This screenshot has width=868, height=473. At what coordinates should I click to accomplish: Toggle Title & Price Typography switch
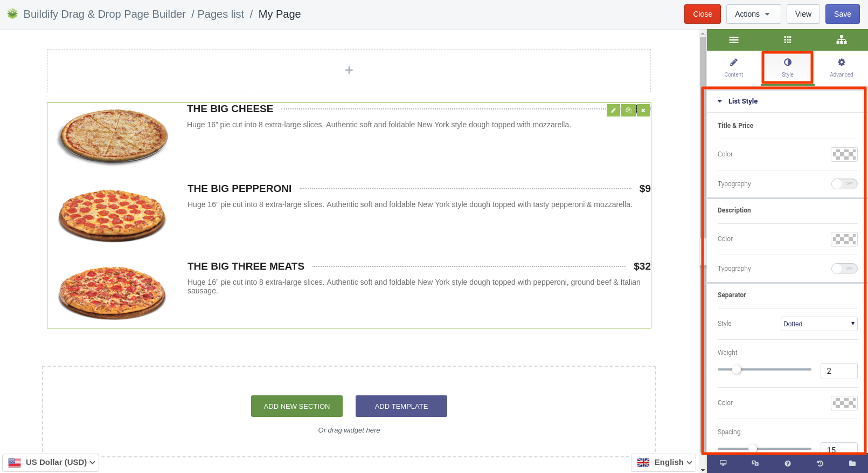[x=844, y=184]
